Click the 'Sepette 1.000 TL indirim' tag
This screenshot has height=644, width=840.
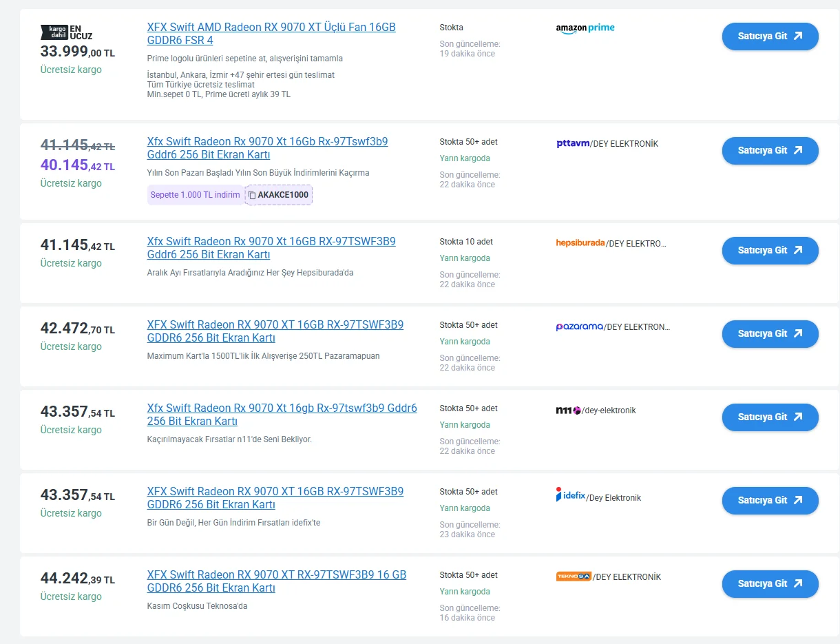pyautogui.click(x=195, y=195)
